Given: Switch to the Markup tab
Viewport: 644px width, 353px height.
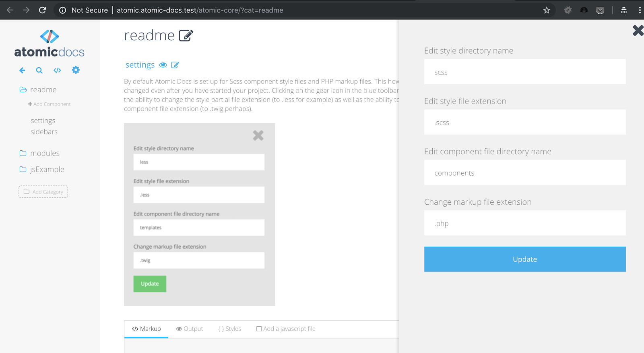Looking at the screenshot, I should tap(147, 329).
